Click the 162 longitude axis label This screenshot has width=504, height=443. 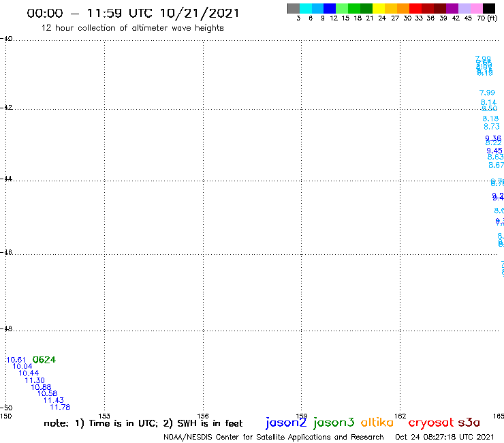click(x=400, y=416)
